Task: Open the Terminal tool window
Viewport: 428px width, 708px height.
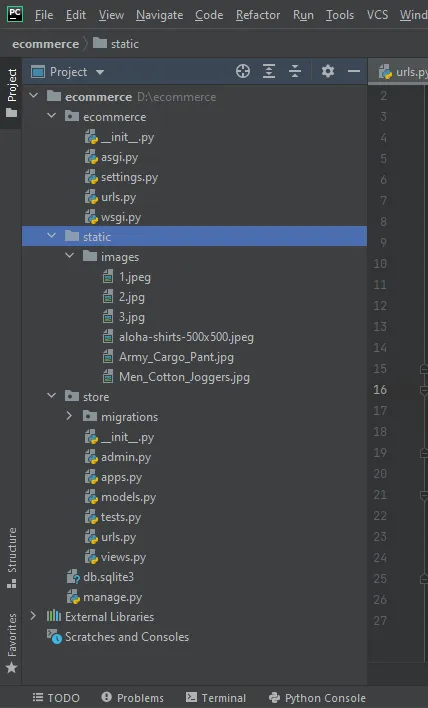Action: [216, 698]
